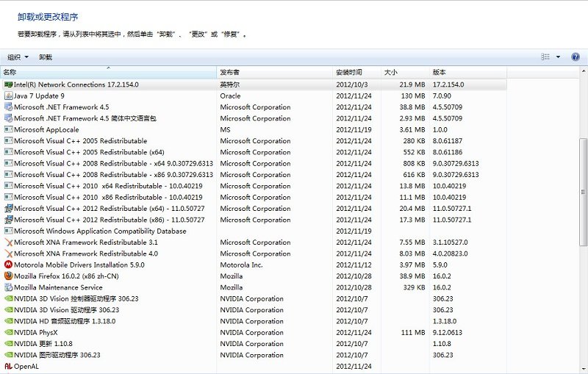Click install date 2012/10/3

[352, 84]
